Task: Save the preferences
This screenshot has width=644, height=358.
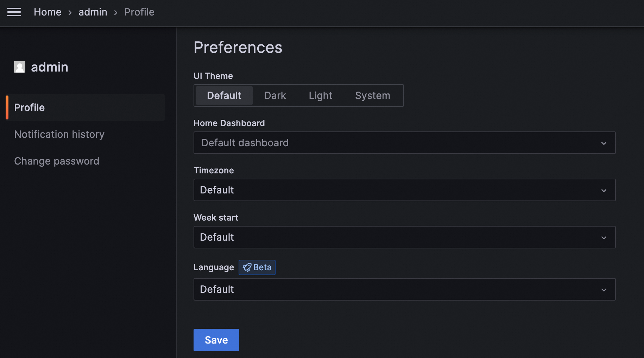Action: coord(216,340)
